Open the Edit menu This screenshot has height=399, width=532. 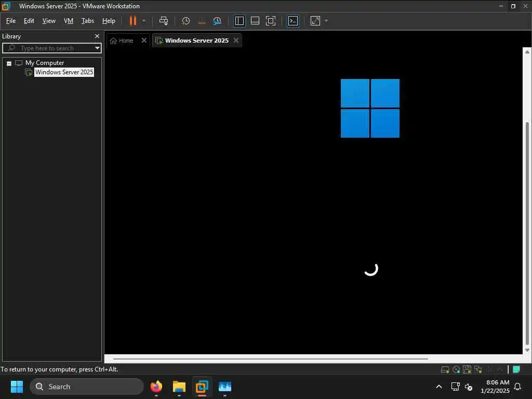[x=29, y=21]
